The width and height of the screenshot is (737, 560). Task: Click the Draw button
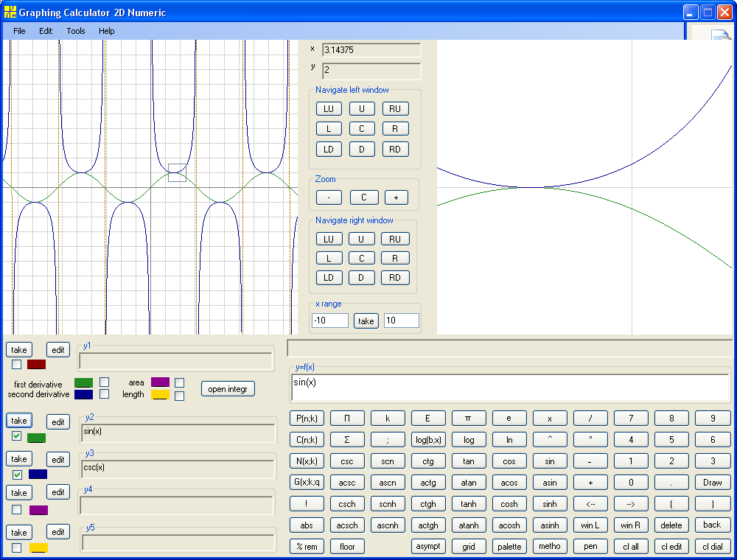[712, 483]
